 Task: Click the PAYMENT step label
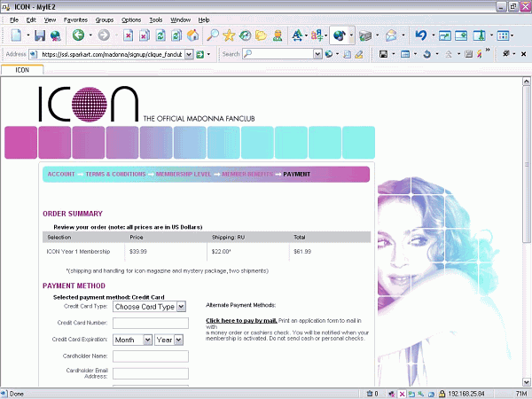[296, 174]
